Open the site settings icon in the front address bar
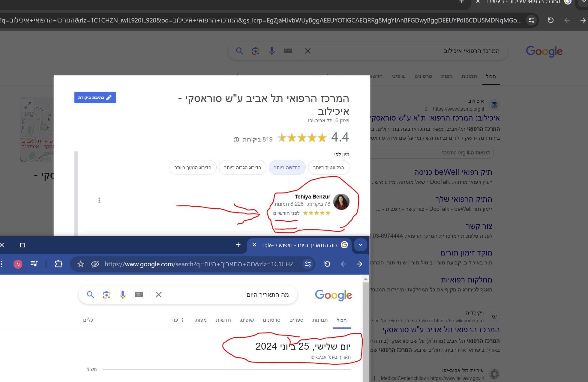This screenshot has height=382, width=588. (x=308, y=264)
